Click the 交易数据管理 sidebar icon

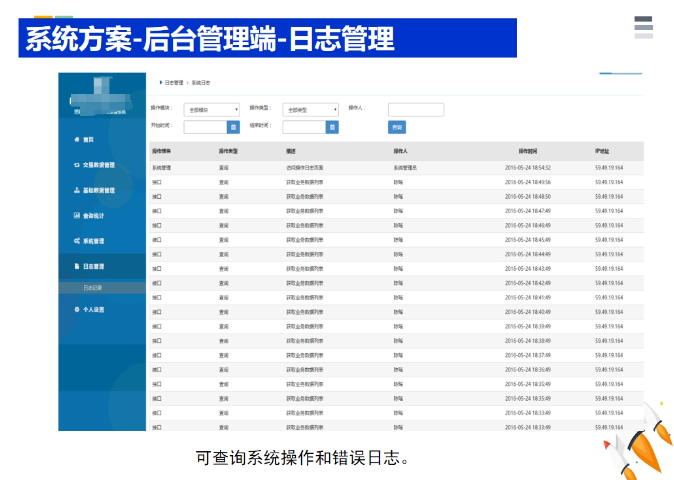point(77,165)
